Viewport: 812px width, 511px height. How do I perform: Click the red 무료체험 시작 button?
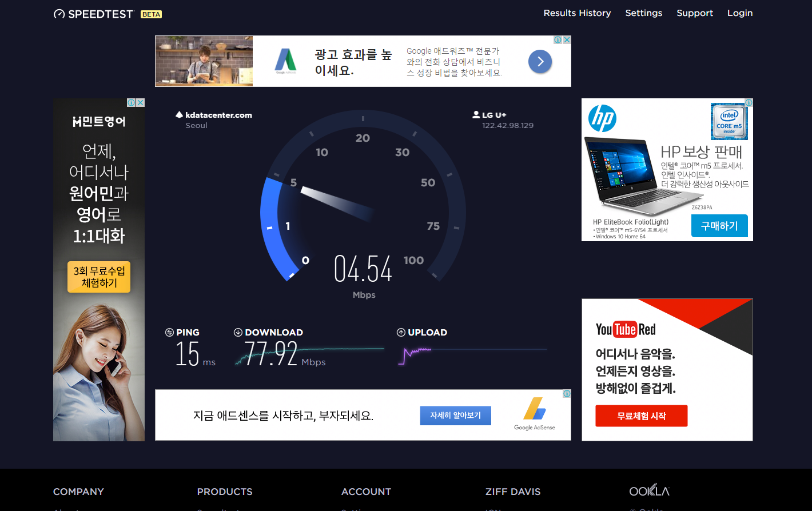click(x=642, y=416)
